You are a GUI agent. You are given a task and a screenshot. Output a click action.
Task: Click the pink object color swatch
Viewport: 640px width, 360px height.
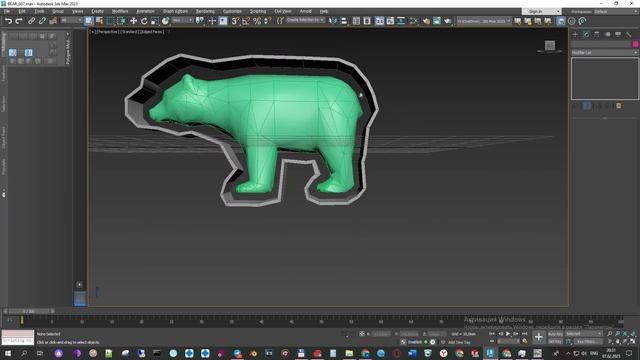pyautogui.click(x=635, y=44)
